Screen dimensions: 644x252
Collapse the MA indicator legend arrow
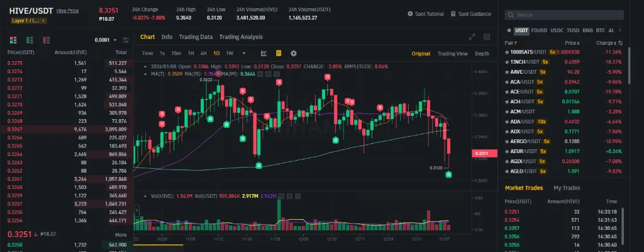coord(145,74)
